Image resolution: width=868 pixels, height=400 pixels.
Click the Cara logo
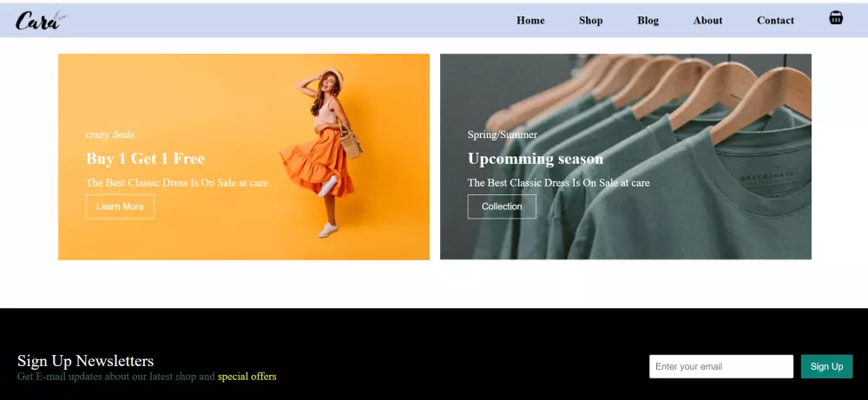pos(40,20)
